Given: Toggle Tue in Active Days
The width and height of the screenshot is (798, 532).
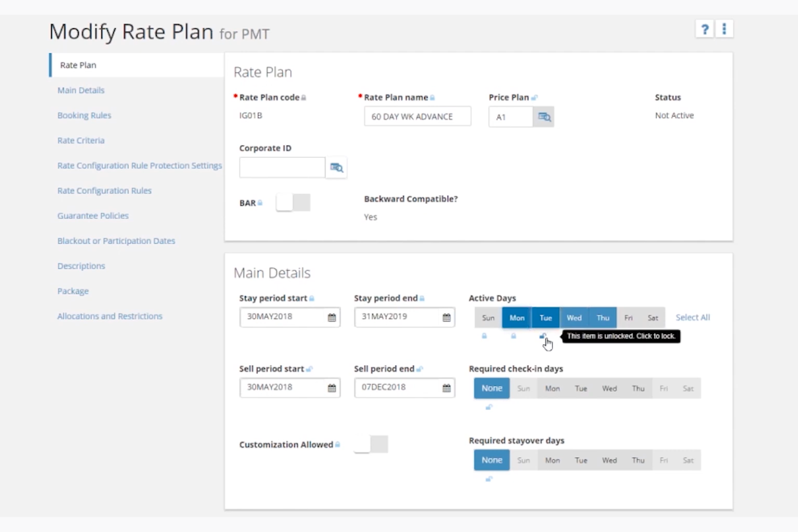Looking at the screenshot, I should point(546,317).
